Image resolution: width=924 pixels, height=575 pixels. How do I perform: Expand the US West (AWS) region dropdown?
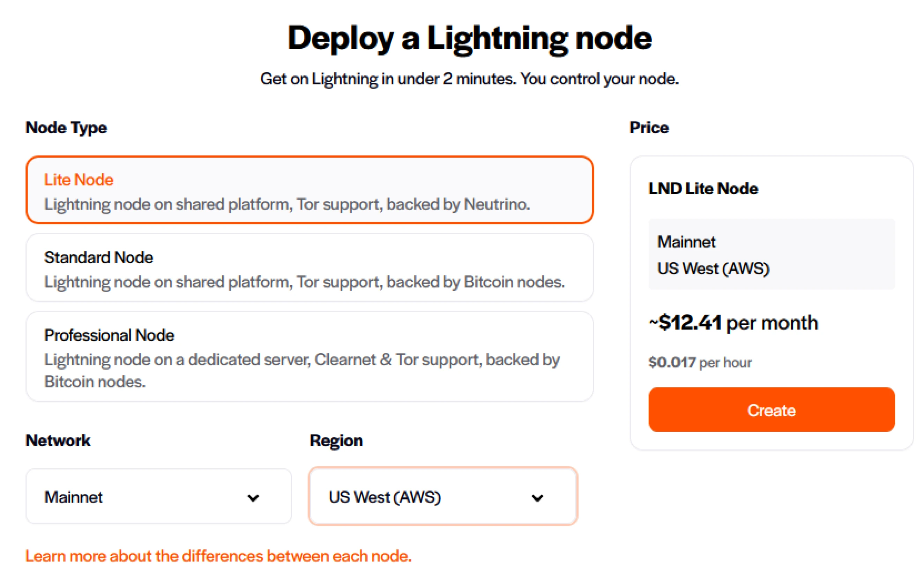pos(442,497)
